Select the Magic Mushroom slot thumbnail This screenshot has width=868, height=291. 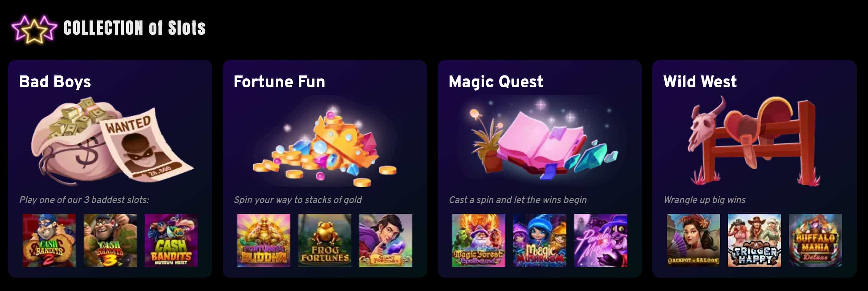coord(539,241)
